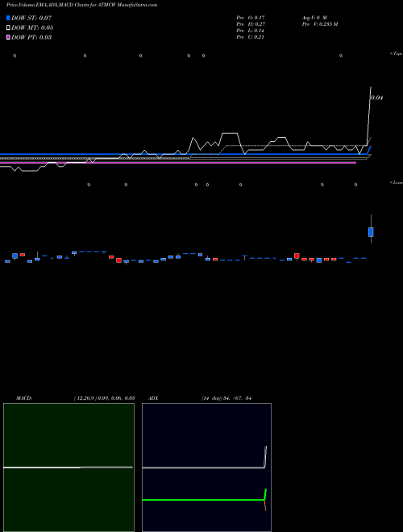The width and height of the screenshot is (403, 532).
Task: Click inside the green MACD chart panel
Action: pyautogui.click(x=69, y=468)
